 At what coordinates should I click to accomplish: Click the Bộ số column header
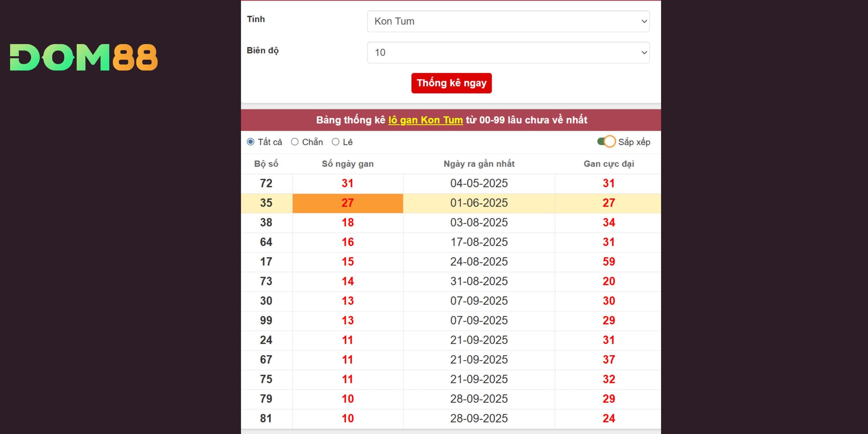click(x=266, y=164)
